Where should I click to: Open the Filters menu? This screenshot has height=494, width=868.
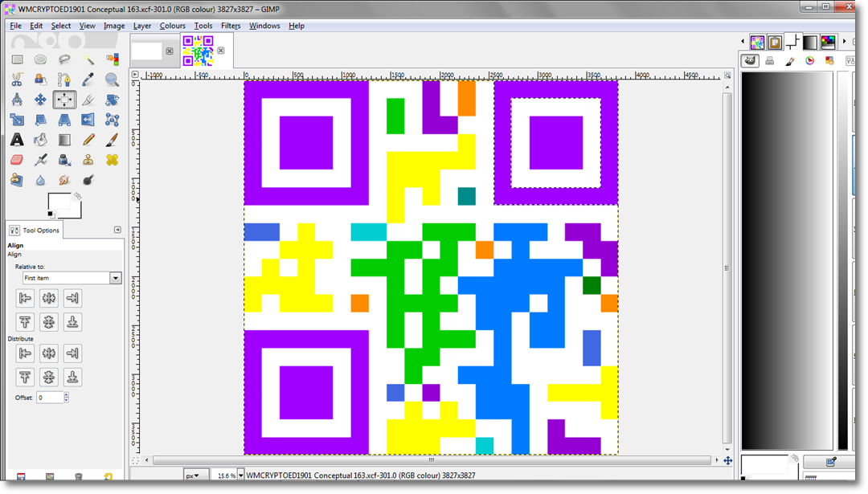[x=231, y=26]
